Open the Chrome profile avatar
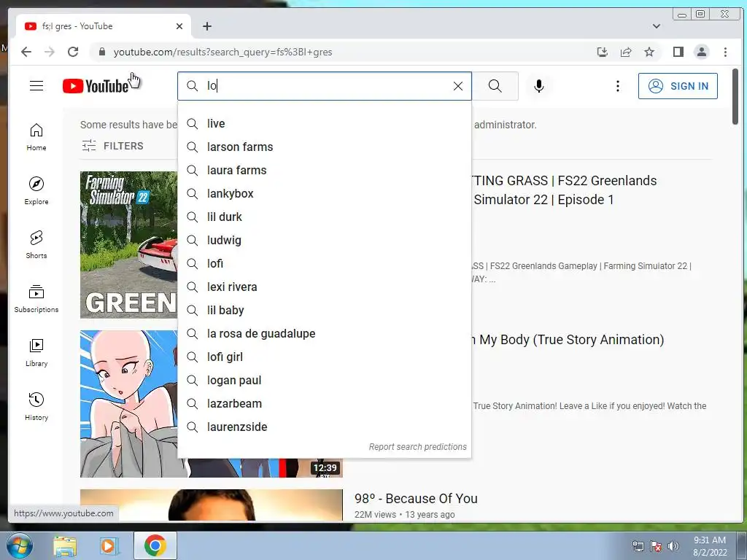 point(702,52)
